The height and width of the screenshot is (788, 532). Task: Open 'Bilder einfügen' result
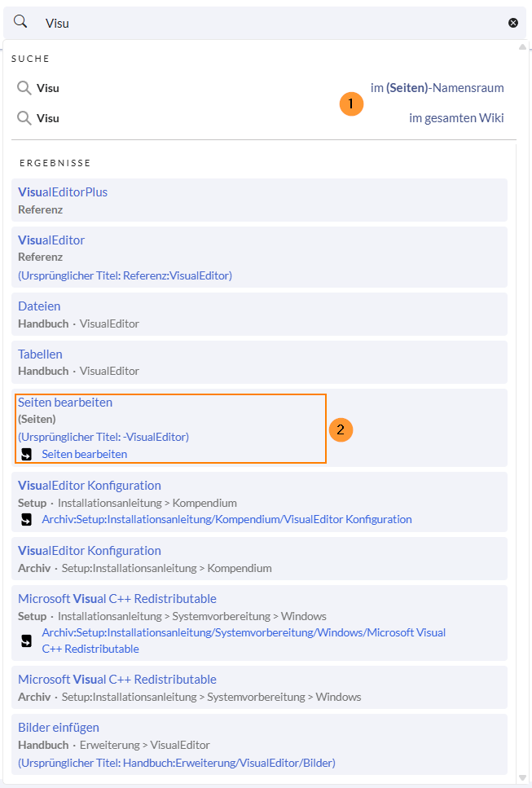pyautogui.click(x=59, y=728)
